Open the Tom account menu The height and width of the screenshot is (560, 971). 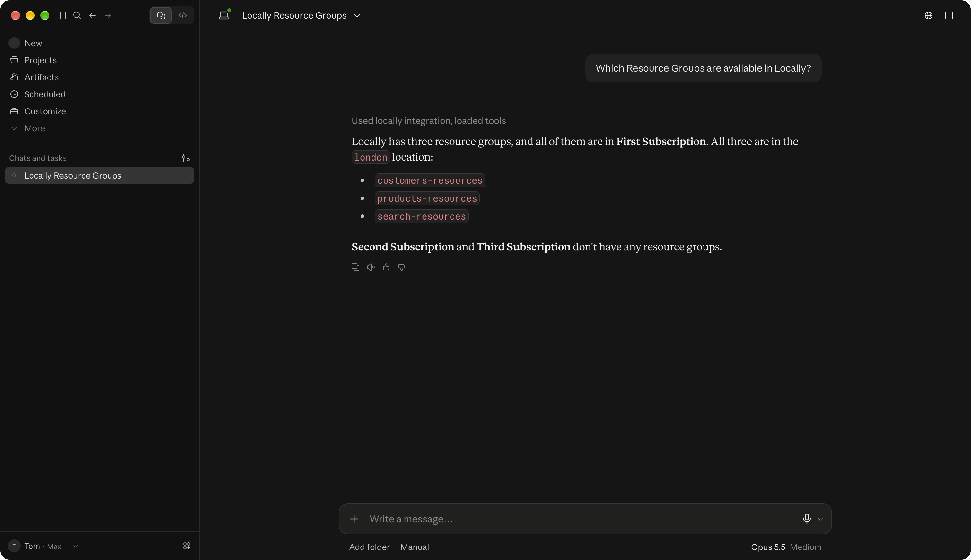[x=43, y=546]
